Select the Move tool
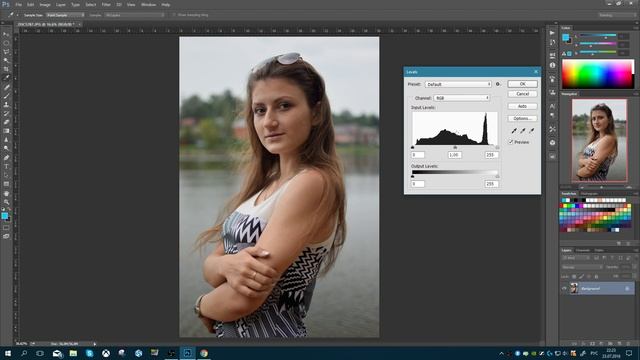Image resolution: width=640 pixels, height=360 pixels. [x=6, y=35]
